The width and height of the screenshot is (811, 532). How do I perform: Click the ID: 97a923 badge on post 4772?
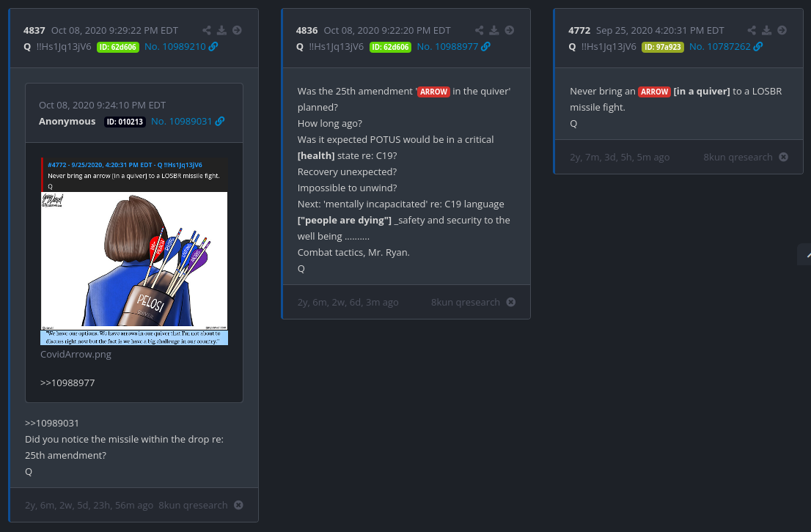663,47
